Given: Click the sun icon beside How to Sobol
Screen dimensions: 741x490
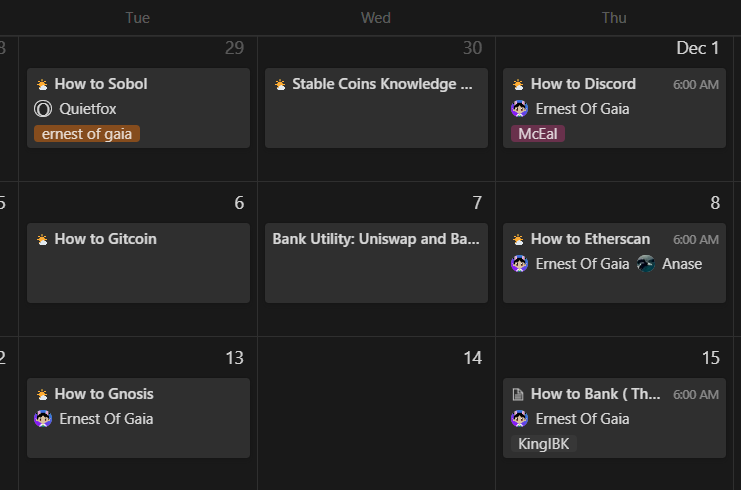Looking at the screenshot, I should [x=42, y=85].
